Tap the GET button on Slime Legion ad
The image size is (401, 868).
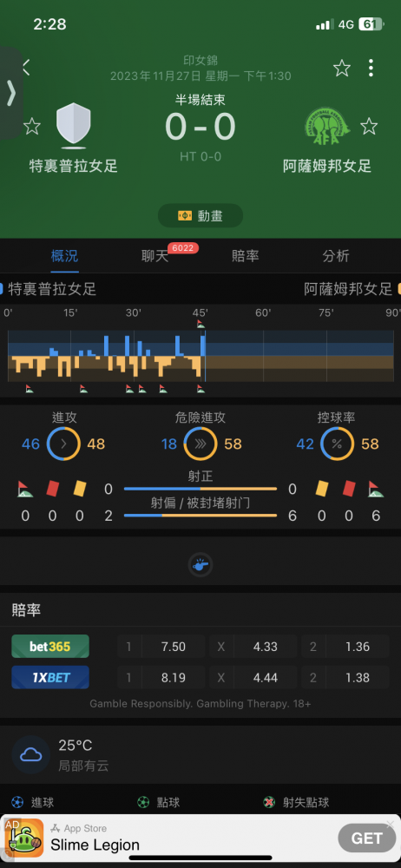click(x=366, y=838)
